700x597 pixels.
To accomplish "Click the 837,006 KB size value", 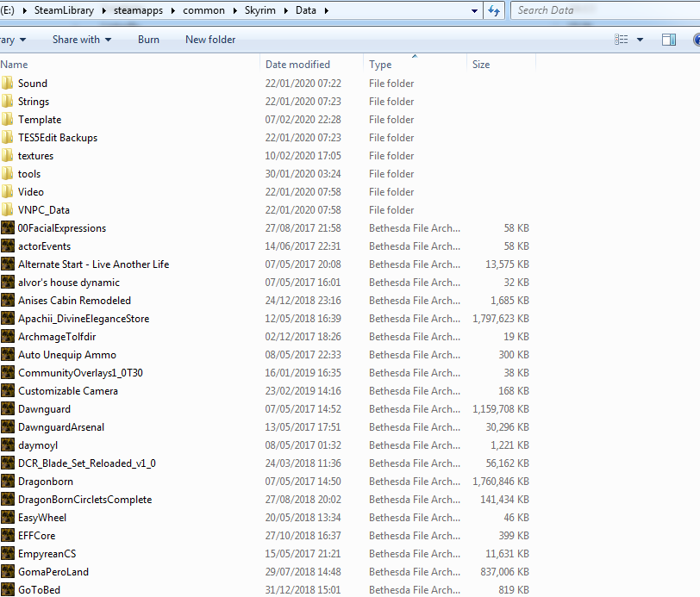I will (505, 571).
